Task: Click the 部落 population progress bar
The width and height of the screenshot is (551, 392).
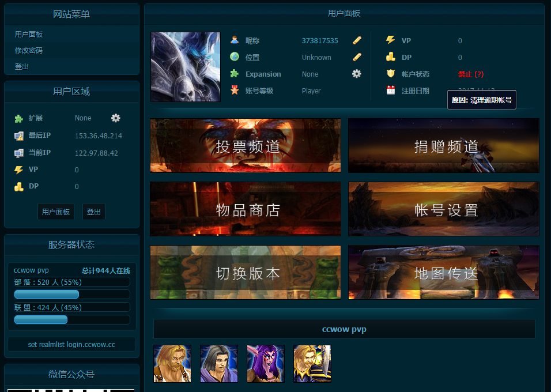Action: [72, 295]
